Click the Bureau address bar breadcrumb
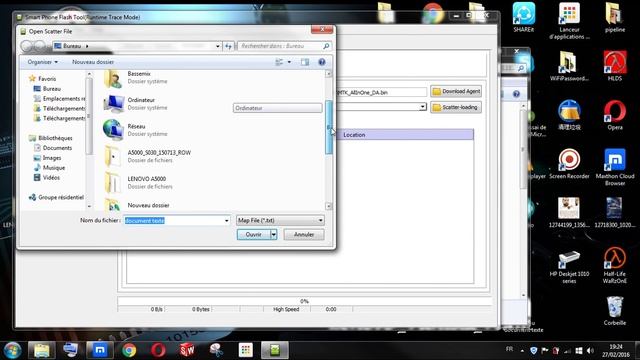This screenshot has height=360, width=640. pyautogui.click(x=72, y=46)
